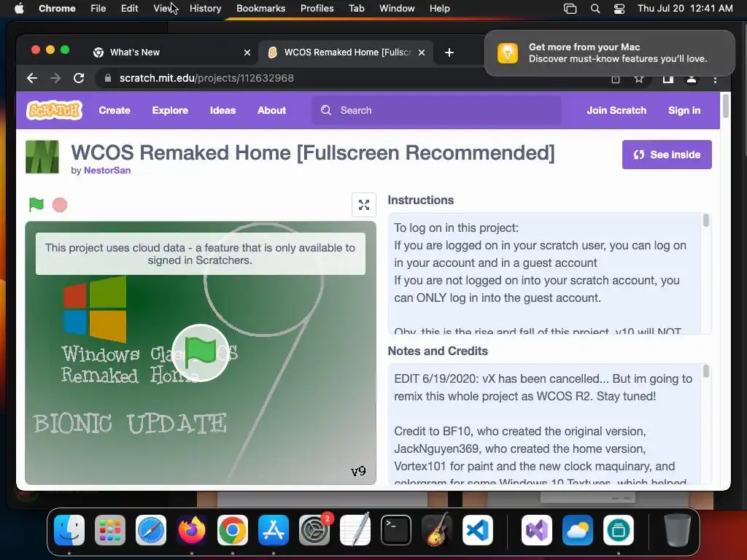Click the Scratch logo
Viewport: 747px width, 560px height.
pos(54,110)
